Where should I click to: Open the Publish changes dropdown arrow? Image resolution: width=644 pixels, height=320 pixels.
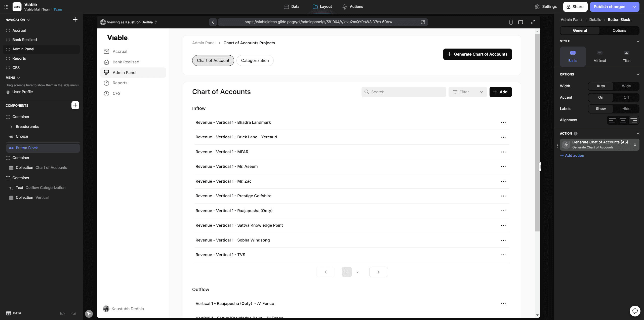(634, 7)
